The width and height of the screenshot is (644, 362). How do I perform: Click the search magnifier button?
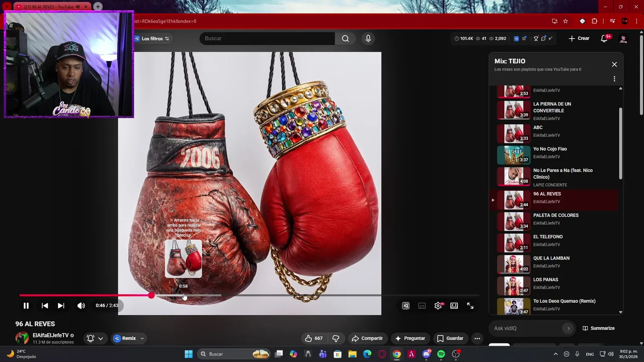pos(345,38)
